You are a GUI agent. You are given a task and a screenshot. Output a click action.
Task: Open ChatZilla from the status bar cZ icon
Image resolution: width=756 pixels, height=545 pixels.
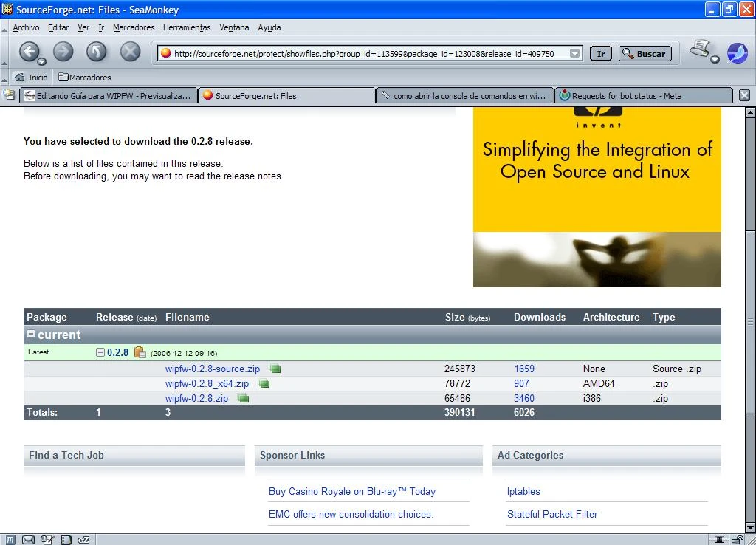coord(84,540)
